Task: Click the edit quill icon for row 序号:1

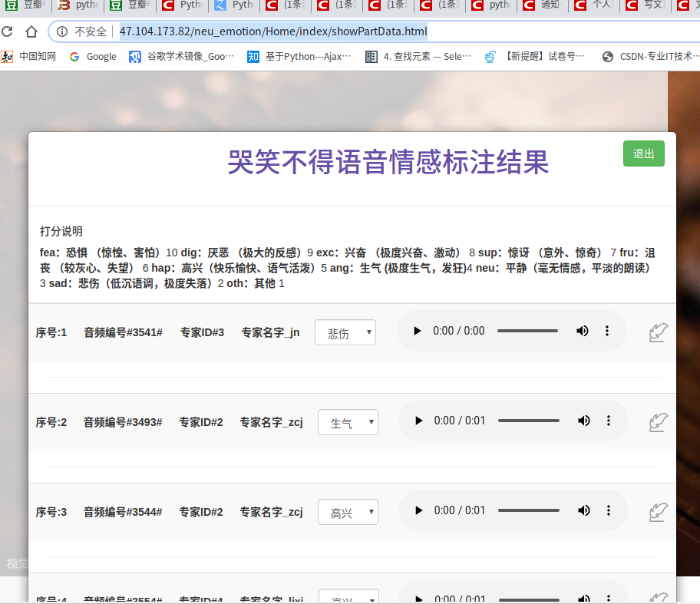Action: (x=658, y=332)
